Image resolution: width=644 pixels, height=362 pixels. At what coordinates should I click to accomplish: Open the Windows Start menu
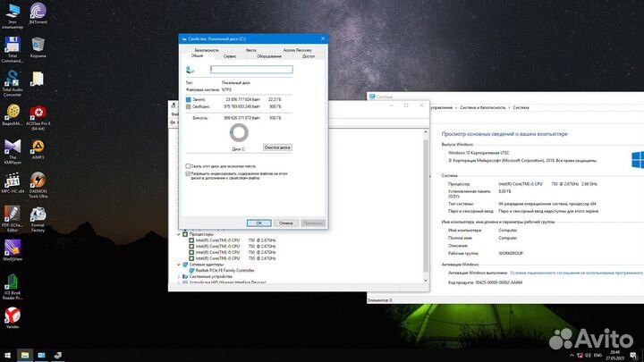click(x=7, y=355)
